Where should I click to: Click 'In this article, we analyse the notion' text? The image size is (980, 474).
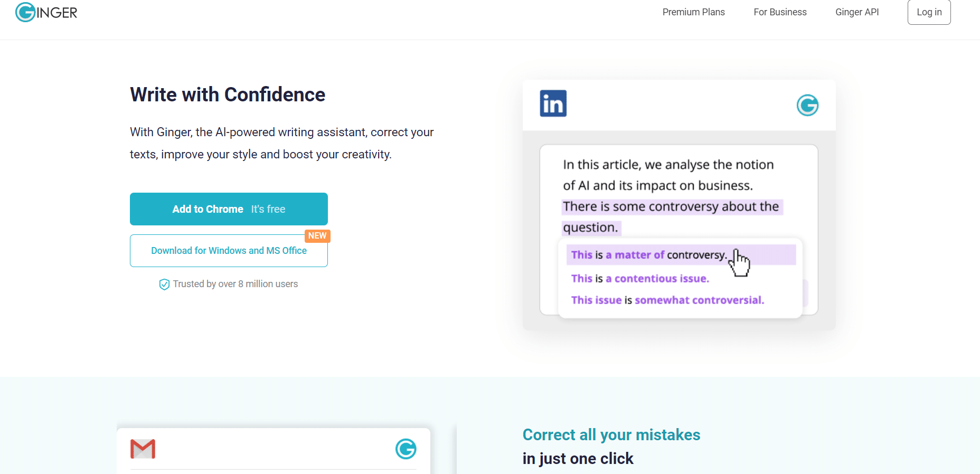[668, 165]
